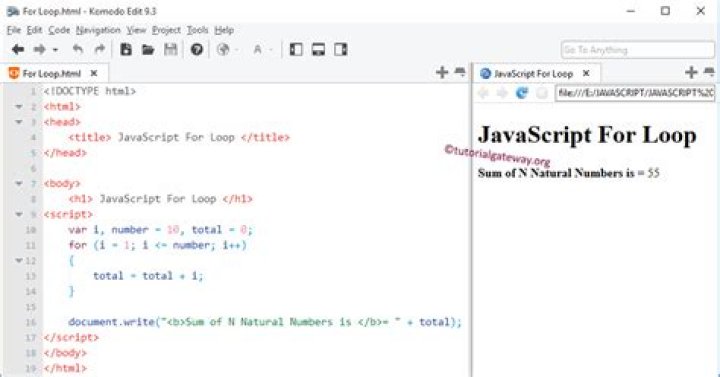Open the Tools menu
Image resolution: width=720 pixels, height=377 pixels.
click(197, 30)
